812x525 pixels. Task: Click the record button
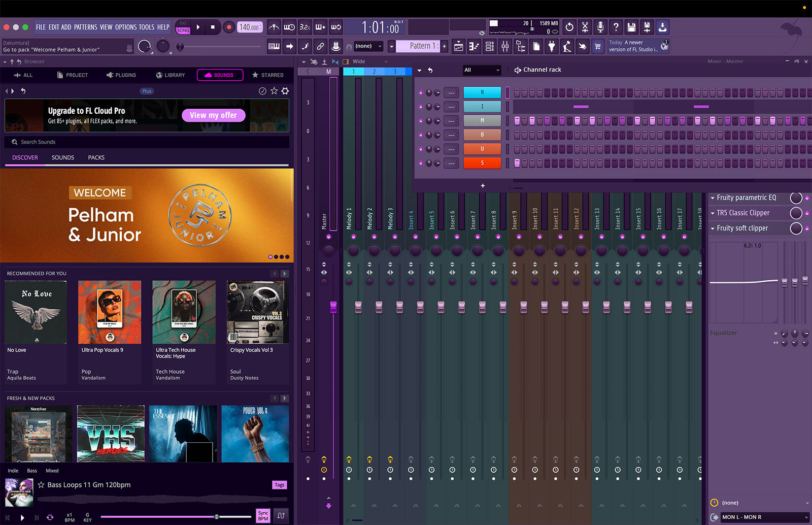click(229, 27)
